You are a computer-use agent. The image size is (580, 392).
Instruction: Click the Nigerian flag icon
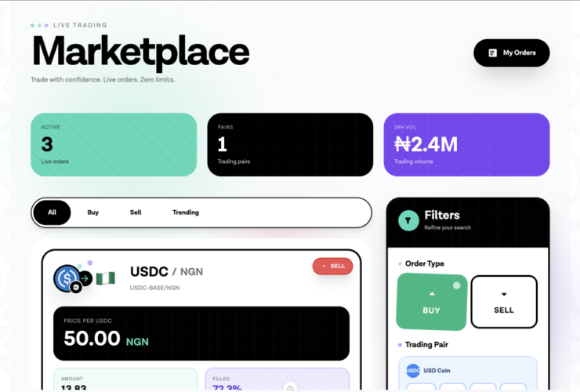pos(105,277)
